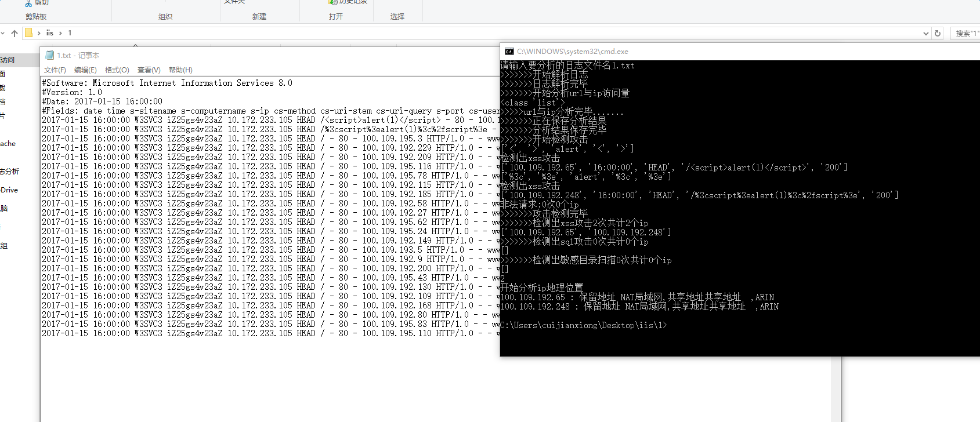The width and height of the screenshot is (980, 422).
Task: Click log row with IP 100.109.192.229
Action: click(270, 148)
